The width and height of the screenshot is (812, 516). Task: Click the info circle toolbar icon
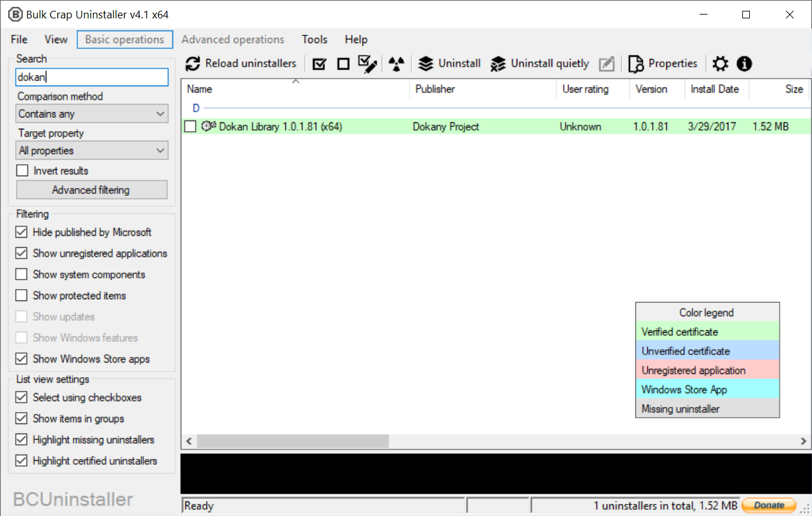coord(744,63)
